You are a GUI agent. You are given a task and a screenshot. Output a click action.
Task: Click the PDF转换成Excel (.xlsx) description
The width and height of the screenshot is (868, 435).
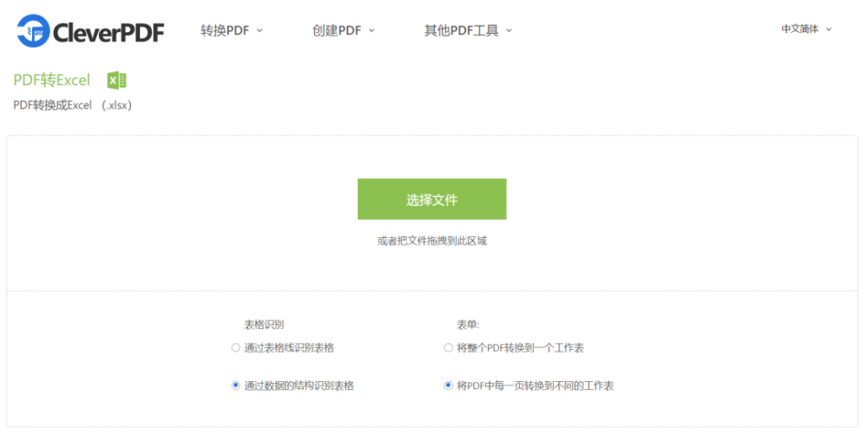(73, 105)
